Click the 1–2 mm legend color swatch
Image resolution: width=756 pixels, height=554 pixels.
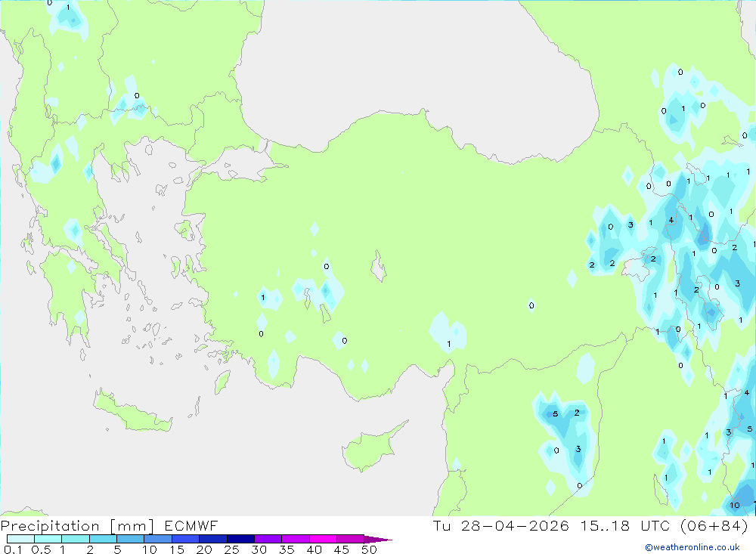pyautogui.click(x=75, y=539)
